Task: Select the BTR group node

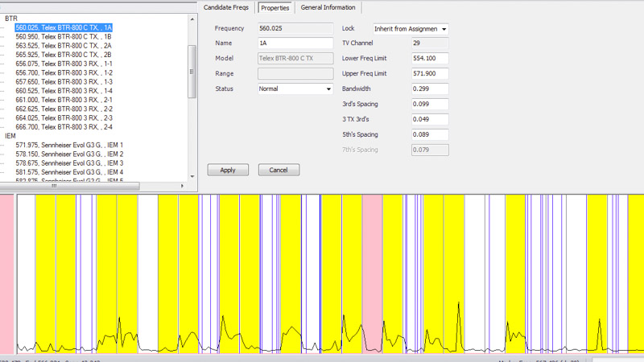Action: click(x=11, y=18)
